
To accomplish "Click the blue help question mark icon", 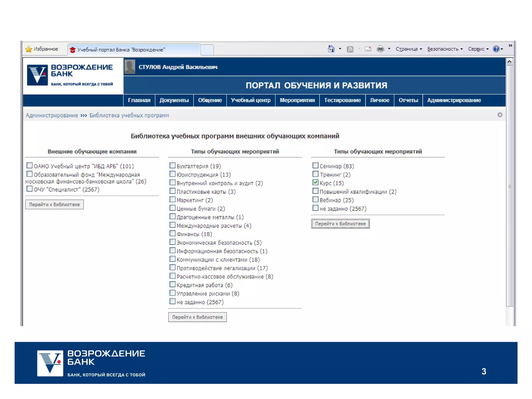I will coord(496,49).
